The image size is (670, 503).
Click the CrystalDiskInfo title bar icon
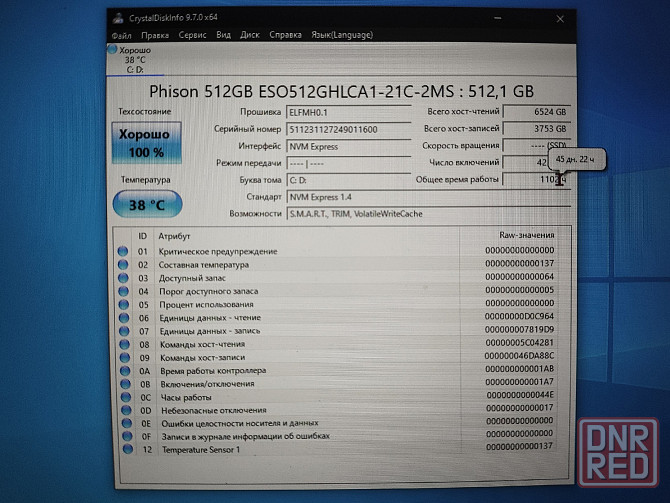[118, 18]
